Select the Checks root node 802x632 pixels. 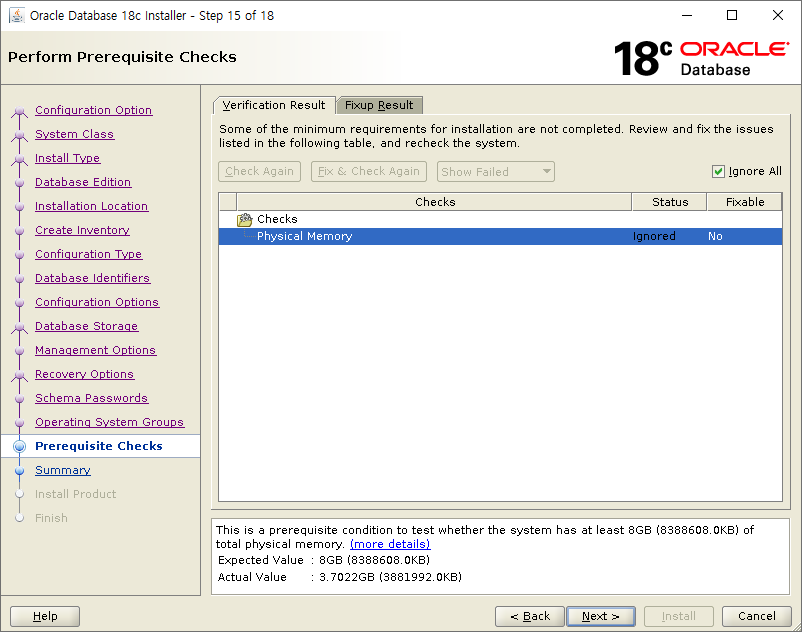[277, 219]
